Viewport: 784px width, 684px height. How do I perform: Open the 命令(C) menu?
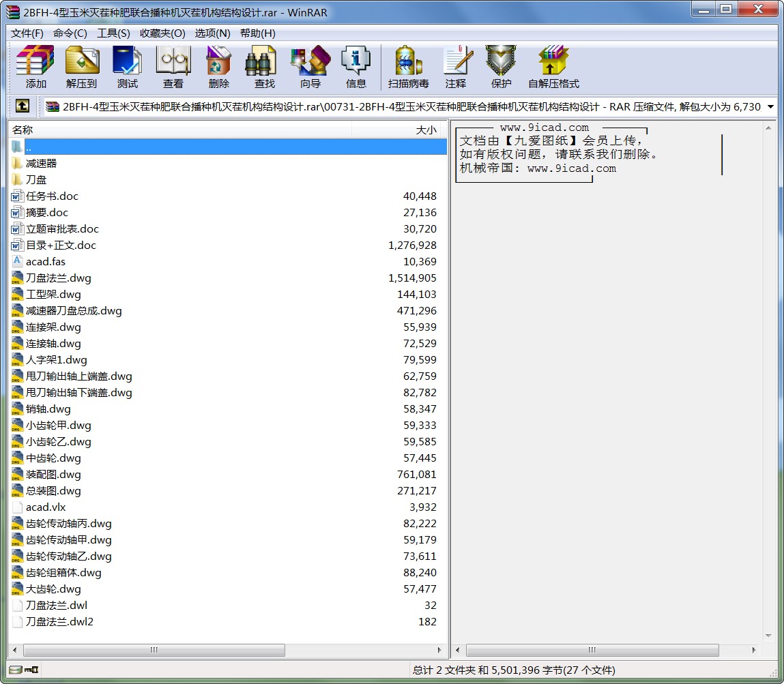click(70, 33)
